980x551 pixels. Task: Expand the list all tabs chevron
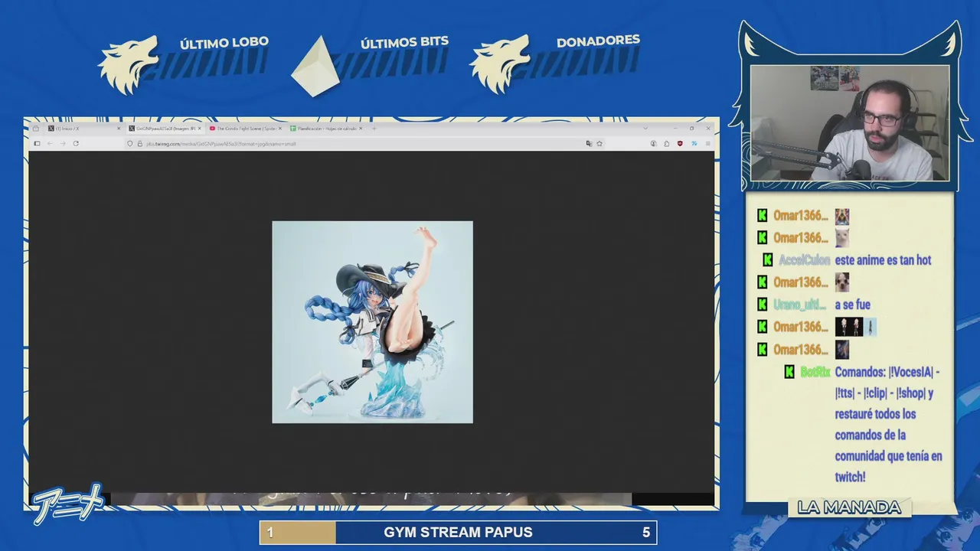click(645, 128)
